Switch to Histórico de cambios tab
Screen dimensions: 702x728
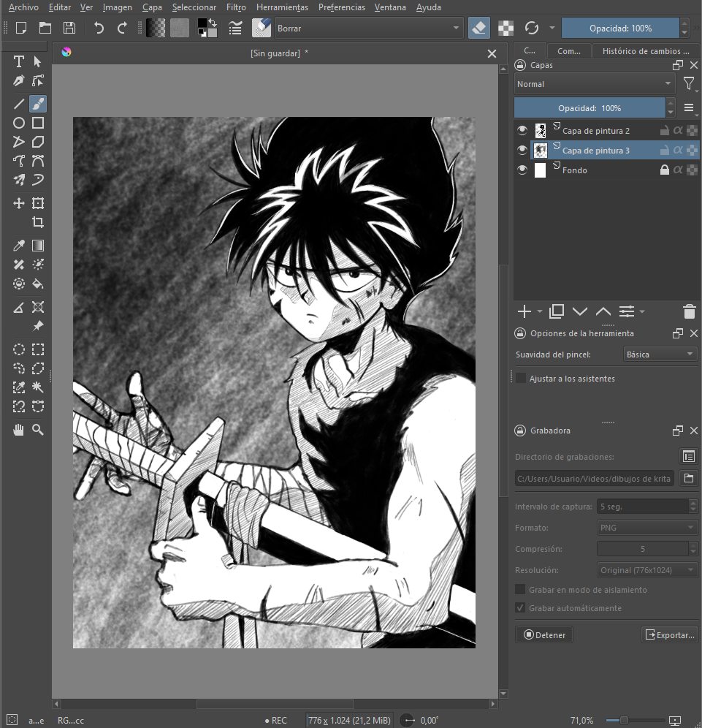click(646, 51)
